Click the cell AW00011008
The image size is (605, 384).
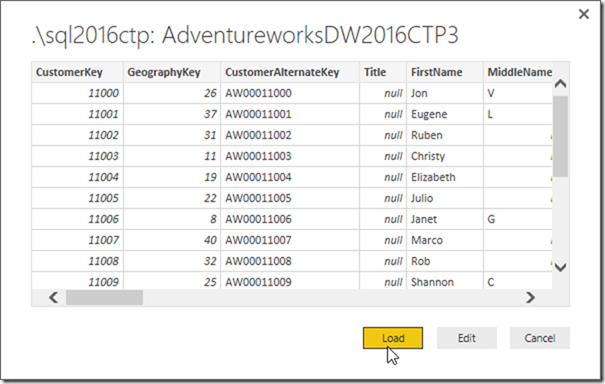point(290,261)
